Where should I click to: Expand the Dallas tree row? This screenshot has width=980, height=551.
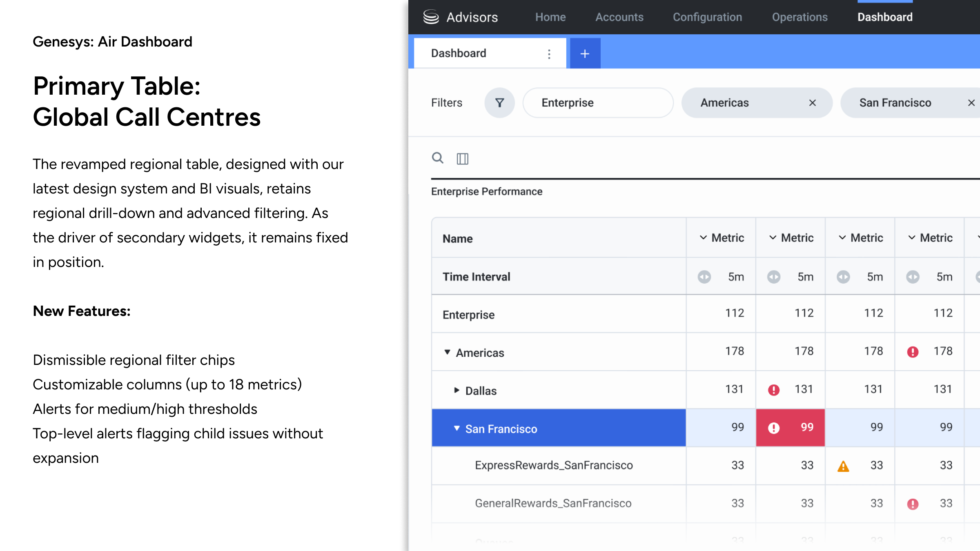click(457, 390)
